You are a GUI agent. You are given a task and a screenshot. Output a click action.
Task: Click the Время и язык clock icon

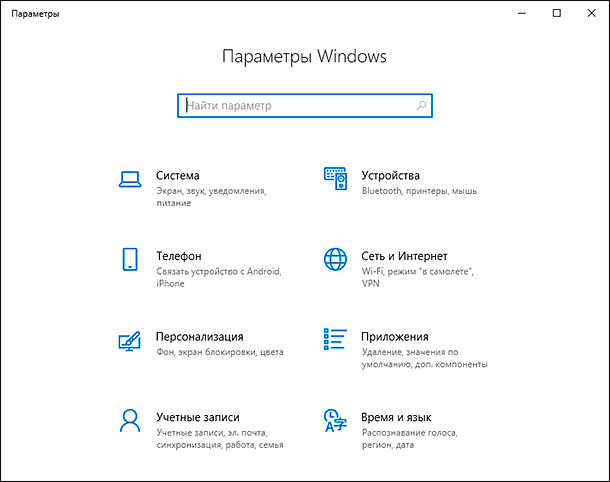tap(335, 421)
